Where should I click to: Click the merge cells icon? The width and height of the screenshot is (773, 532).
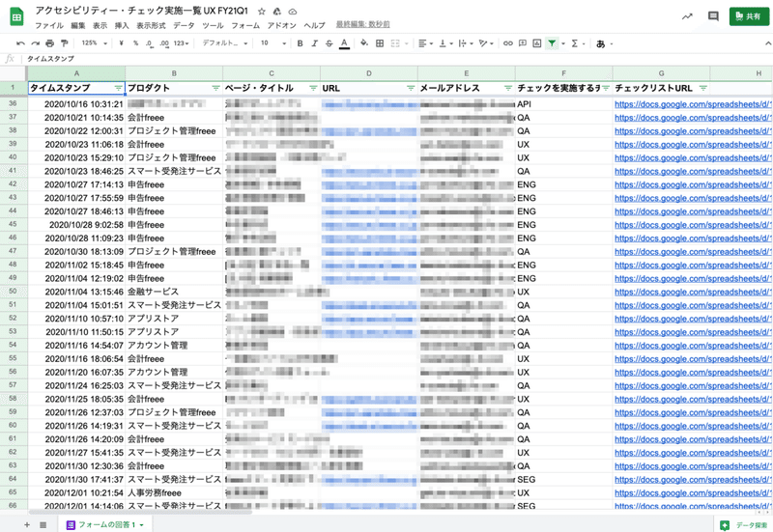395,43
